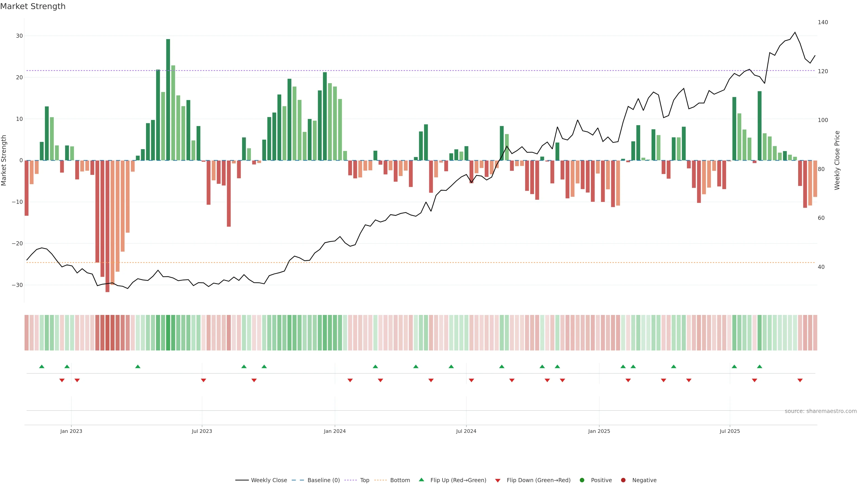Click the Weekly Close Price axis title
868x488 pixels.
click(x=837, y=160)
